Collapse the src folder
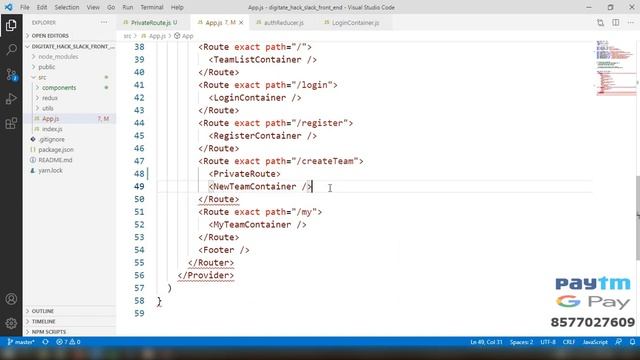The image size is (640, 360). pyautogui.click(x=42, y=77)
